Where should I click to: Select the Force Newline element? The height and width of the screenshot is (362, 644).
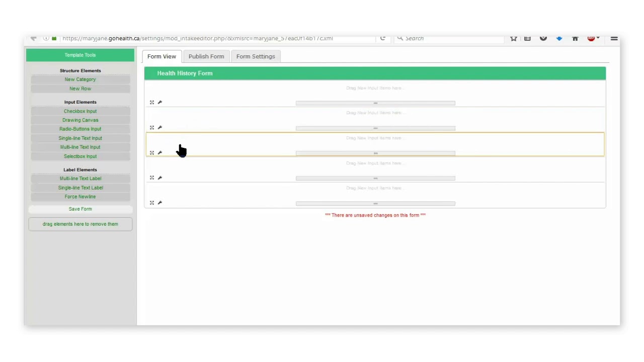point(80,197)
